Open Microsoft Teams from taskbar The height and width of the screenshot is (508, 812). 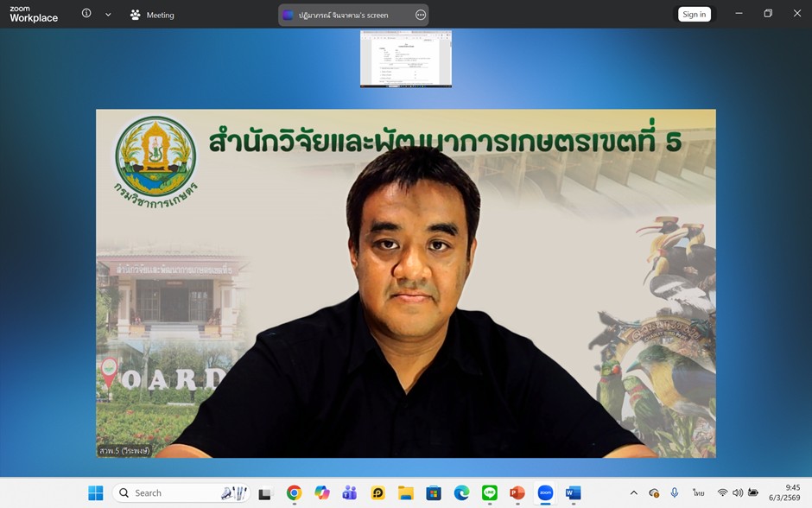[x=350, y=492]
